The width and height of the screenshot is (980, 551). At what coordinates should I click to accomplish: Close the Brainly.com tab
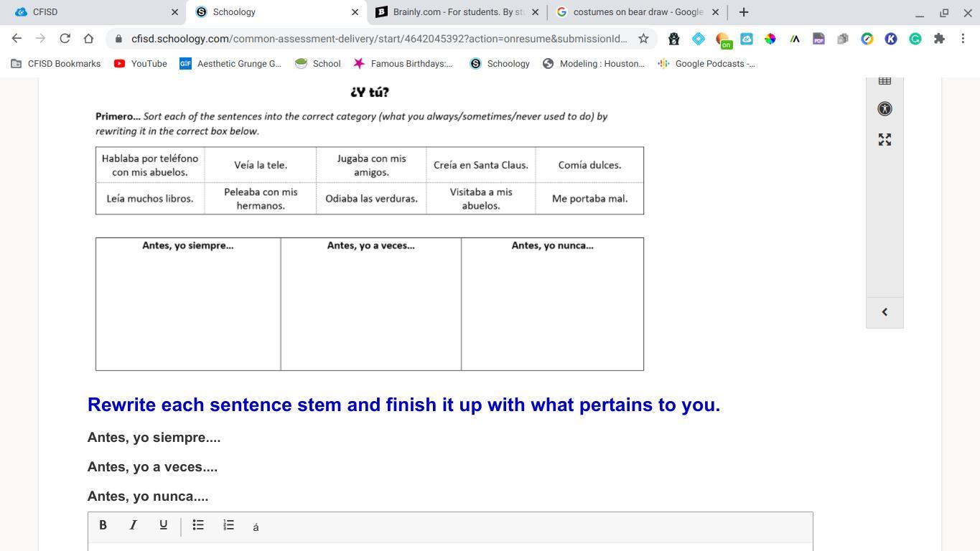535,12
